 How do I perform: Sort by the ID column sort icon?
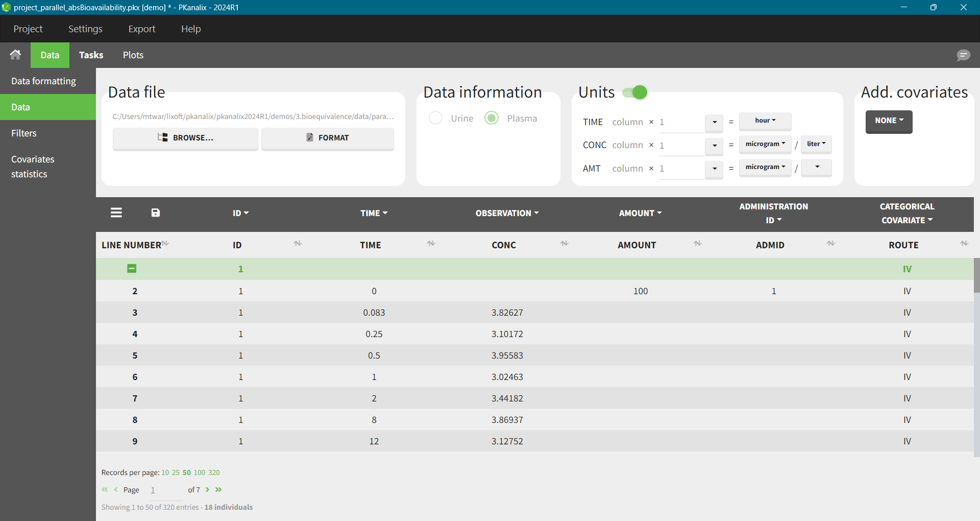point(298,244)
